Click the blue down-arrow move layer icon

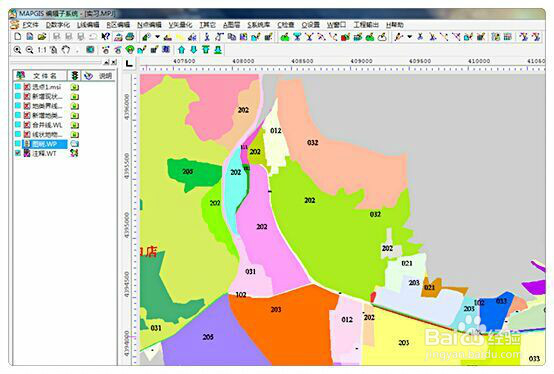point(194,50)
